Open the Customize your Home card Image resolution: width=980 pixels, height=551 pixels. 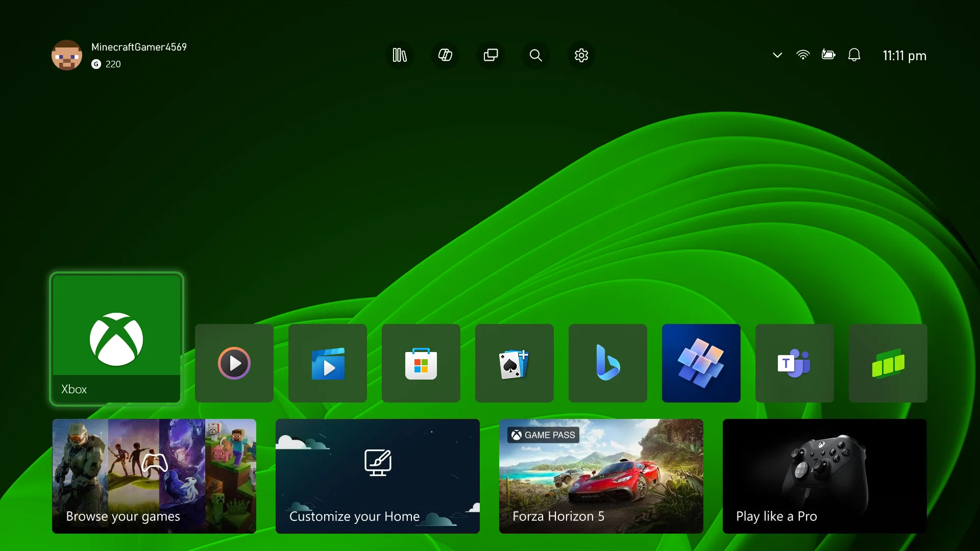coord(378,476)
